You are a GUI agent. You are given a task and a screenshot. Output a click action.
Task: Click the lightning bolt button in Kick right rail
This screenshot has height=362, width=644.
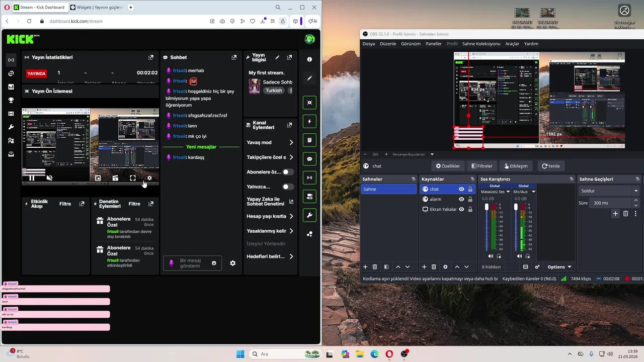[x=309, y=121]
